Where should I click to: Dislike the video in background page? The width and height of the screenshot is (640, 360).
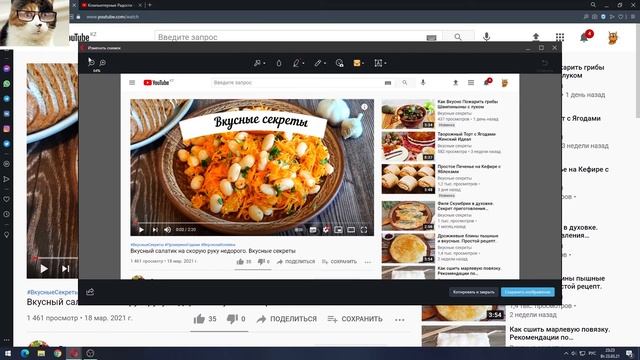click(x=236, y=319)
